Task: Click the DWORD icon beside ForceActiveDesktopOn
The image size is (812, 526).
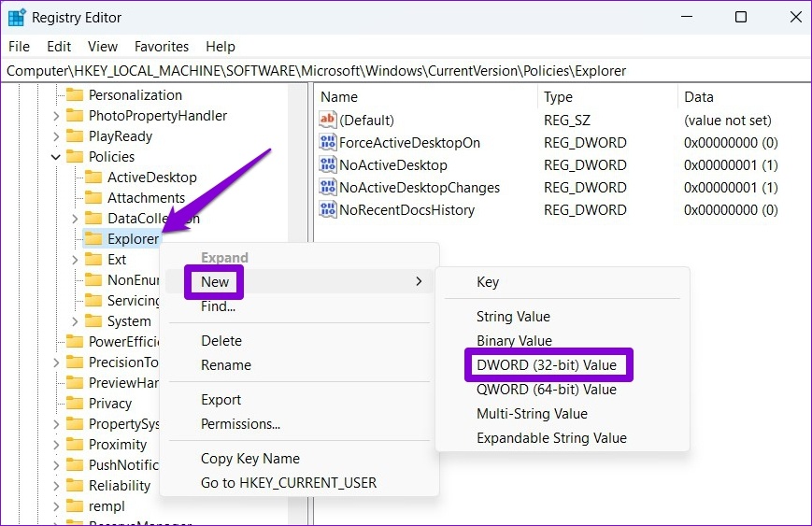Action: [x=327, y=142]
